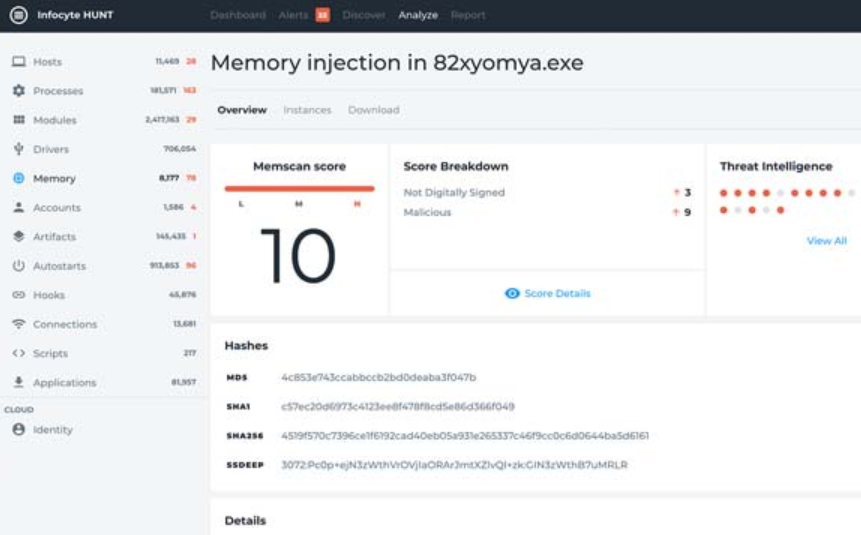Click the Memscan score severity bar

[x=299, y=188]
